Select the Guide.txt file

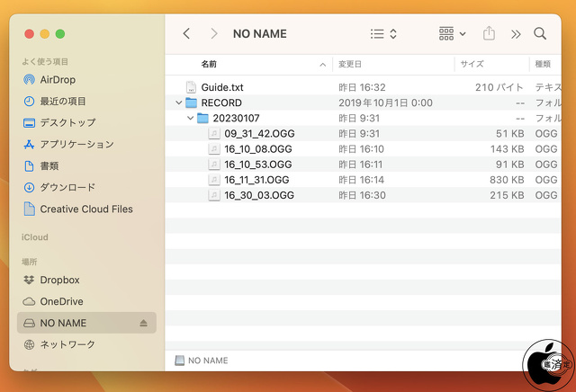pos(221,88)
